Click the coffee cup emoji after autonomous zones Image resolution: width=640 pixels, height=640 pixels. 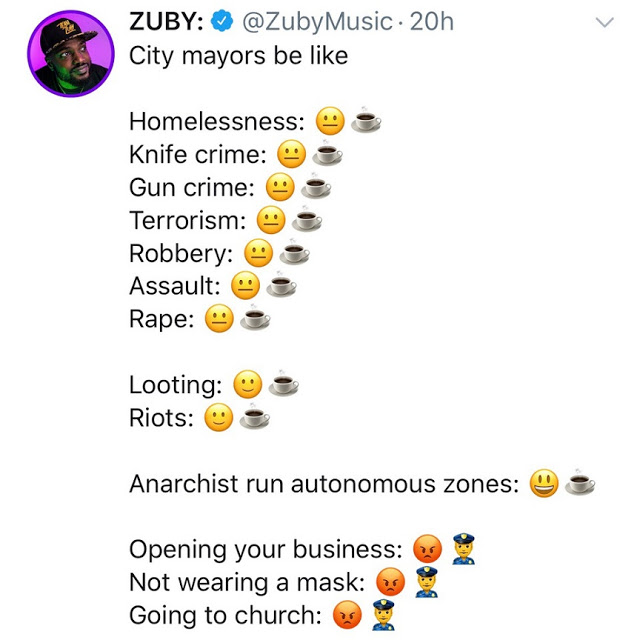[580, 484]
